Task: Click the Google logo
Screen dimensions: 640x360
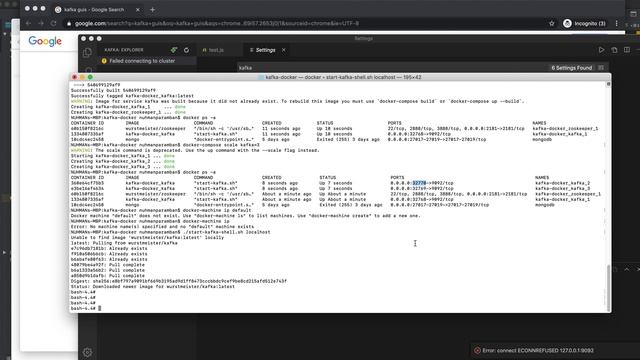Action: [x=45, y=41]
